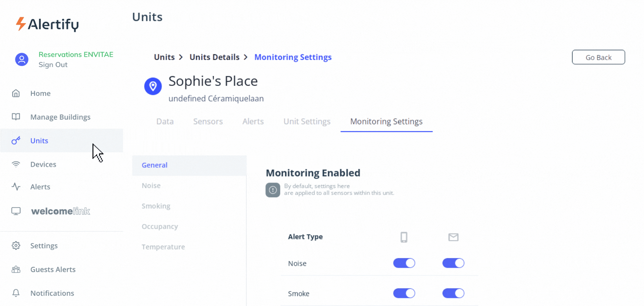Click the Notifications bell icon
The height and width of the screenshot is (306, 644).
[x=16, y=293]
